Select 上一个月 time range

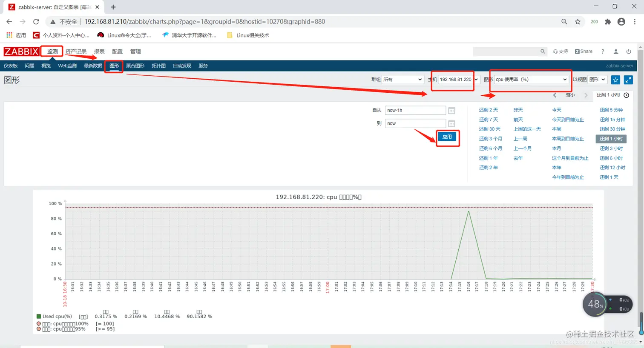522,149
